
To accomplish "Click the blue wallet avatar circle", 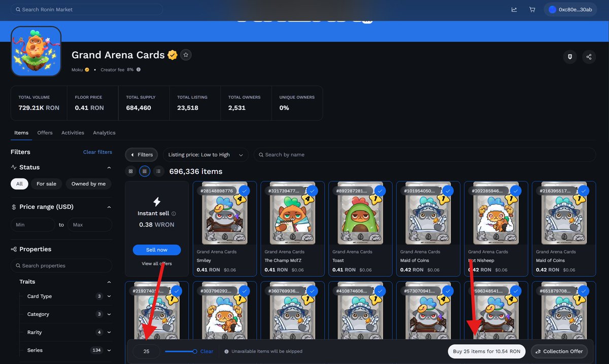I will (x=553, y=10).
